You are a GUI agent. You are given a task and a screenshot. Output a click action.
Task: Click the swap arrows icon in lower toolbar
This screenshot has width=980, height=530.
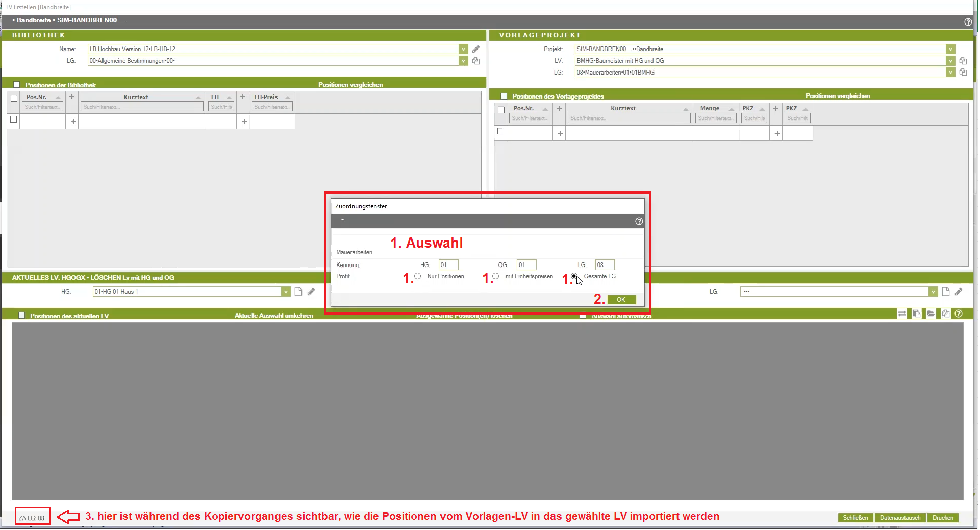(x=902, y=314)
